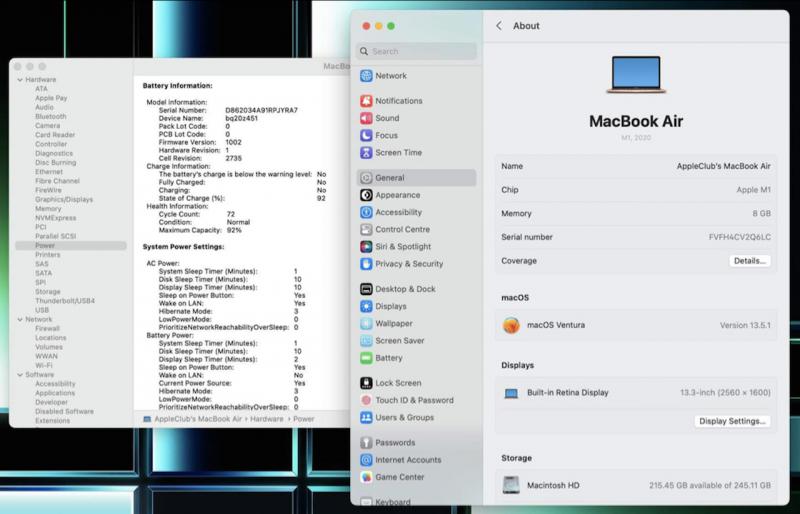Click Version 13.5.1 text
Image resolution: width=800 pixels, height=514 pixels.
point(745,325)
